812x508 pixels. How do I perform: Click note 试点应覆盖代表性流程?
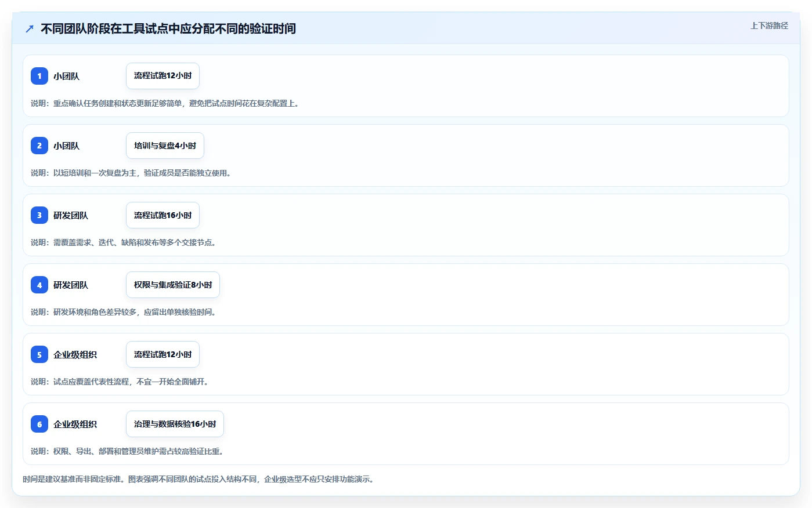click(x=91, y=382)
